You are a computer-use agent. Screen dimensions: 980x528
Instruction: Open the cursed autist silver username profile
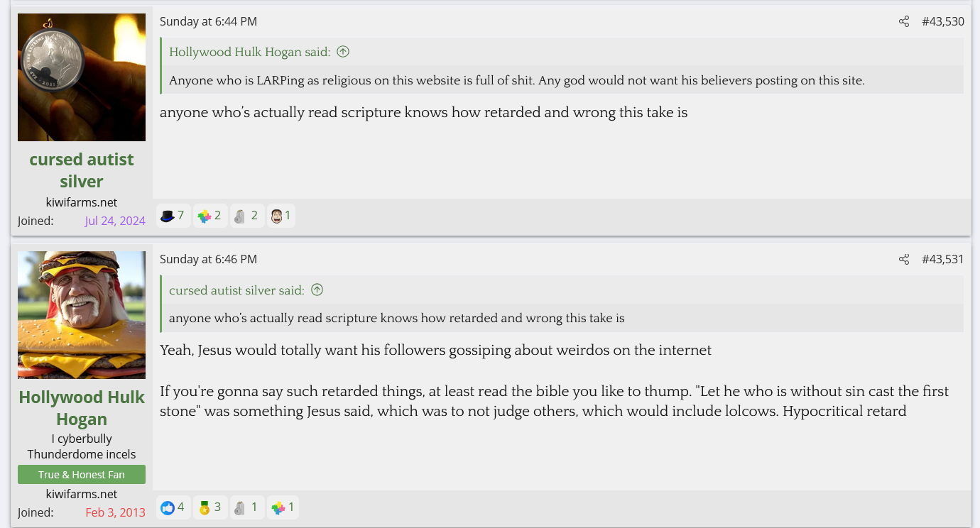click(x=82, y=170)
